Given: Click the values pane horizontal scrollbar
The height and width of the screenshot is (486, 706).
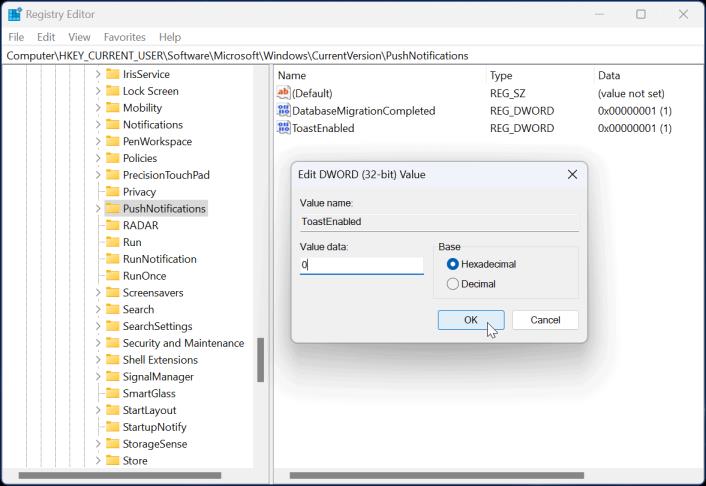Looking at the screenshot, I should pos(437,475).
